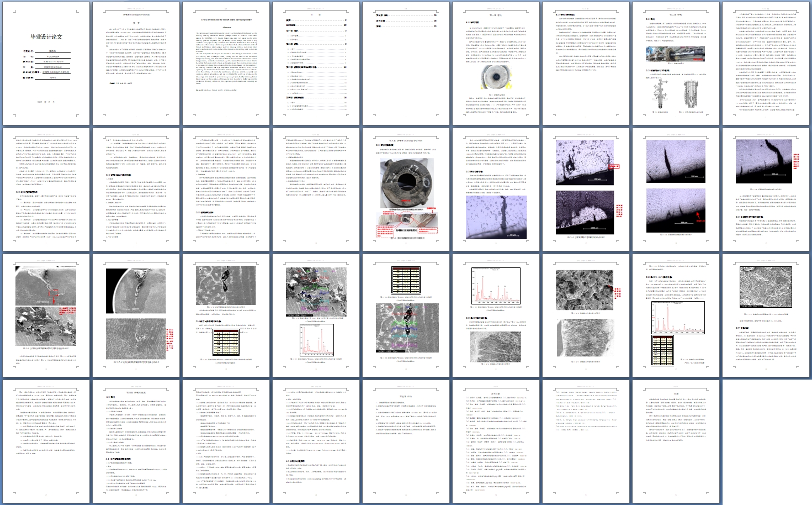Open page with spectrum and narrow data table

coord(676,315)
